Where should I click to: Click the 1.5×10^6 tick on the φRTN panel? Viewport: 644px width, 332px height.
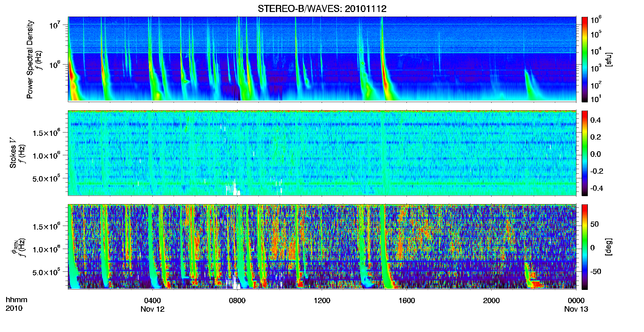(x=47, y=227)
